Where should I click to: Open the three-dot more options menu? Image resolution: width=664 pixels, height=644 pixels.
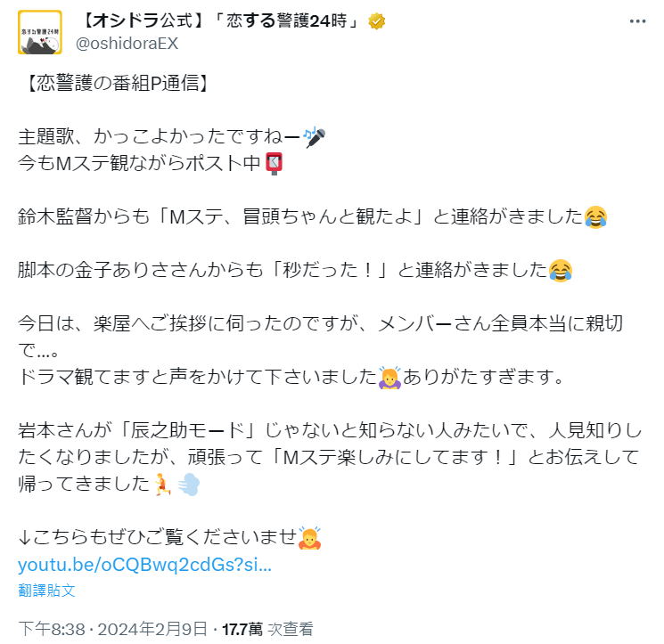637,21
